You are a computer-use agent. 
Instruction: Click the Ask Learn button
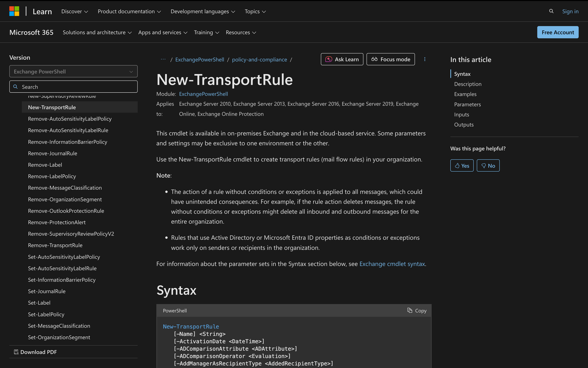pos(342,59)
